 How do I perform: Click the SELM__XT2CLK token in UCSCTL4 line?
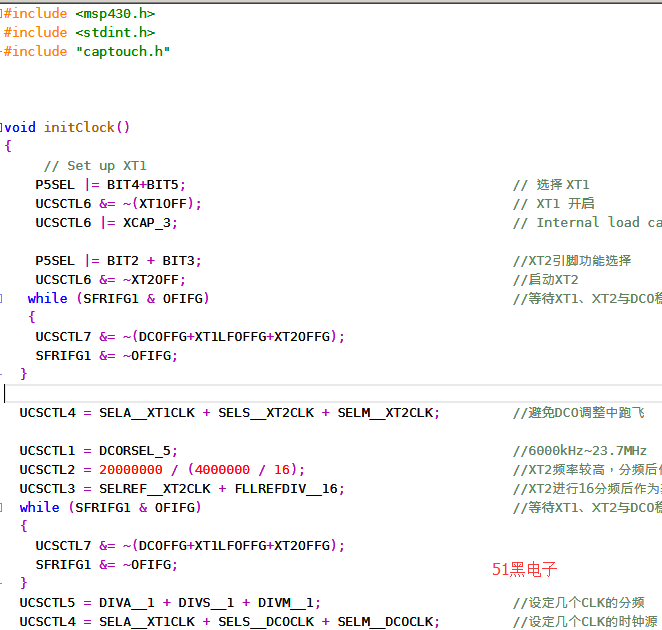point(385,413)
